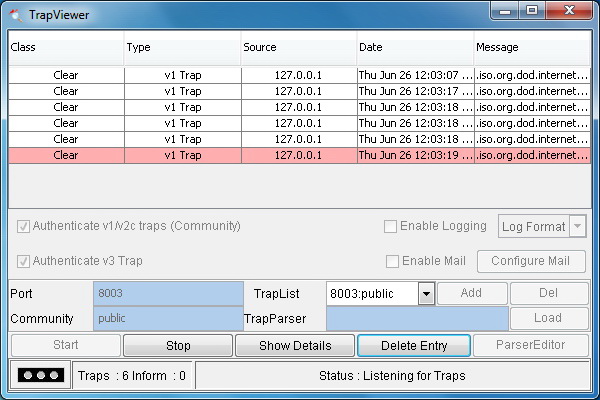Select the trap row dated 12:03:07
This screenshot has width=600, height=400.
300,75
